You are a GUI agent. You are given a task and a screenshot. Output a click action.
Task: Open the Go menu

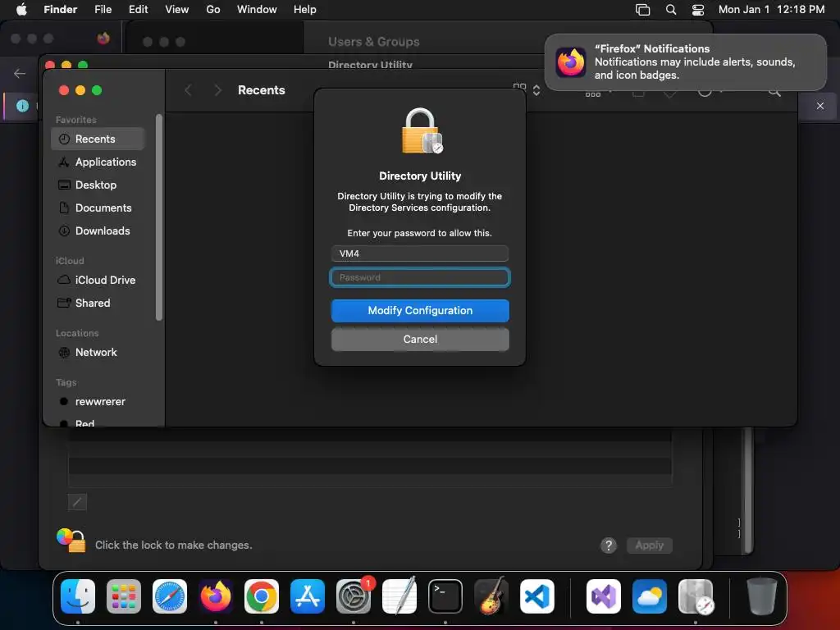pos(213,10)
